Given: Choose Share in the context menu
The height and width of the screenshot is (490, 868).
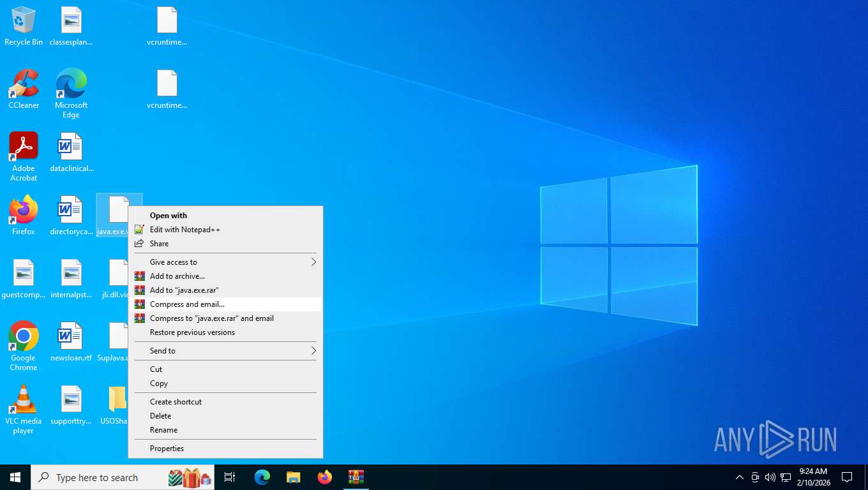Looking at the screenshot, I should click(226, 244).
